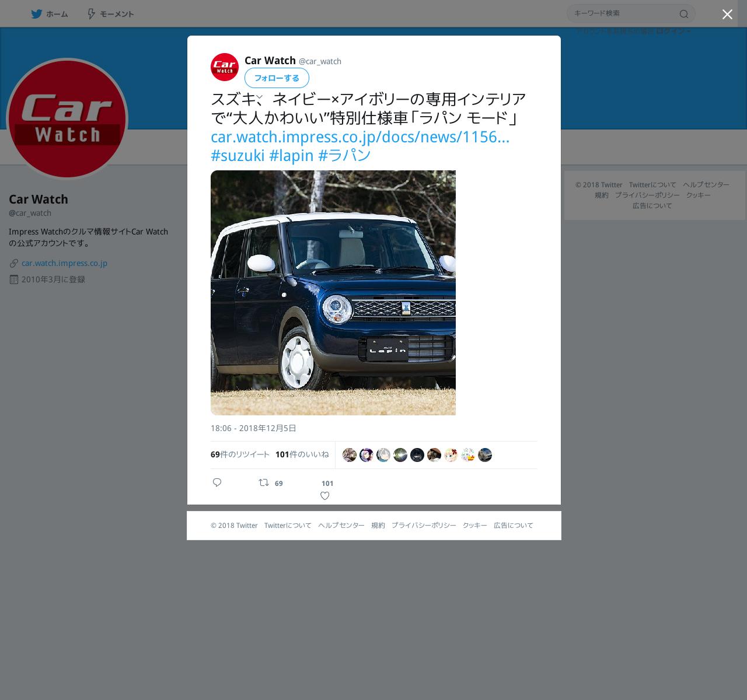Screen dimensions: 747x700
Task: Focus the キーワード検索 search field
Action: point(624,13)
